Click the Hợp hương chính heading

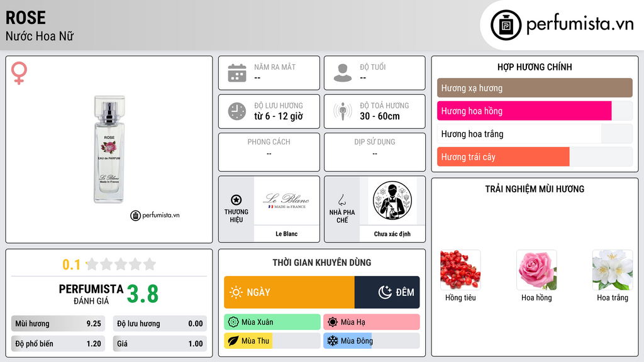click(535, 67)
